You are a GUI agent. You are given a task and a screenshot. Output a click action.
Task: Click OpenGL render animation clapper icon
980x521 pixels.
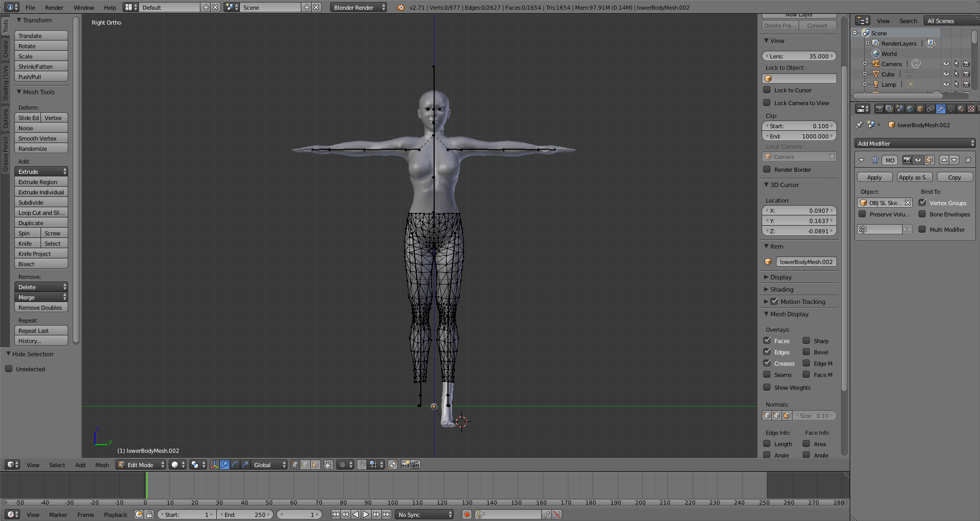(415, 465)
